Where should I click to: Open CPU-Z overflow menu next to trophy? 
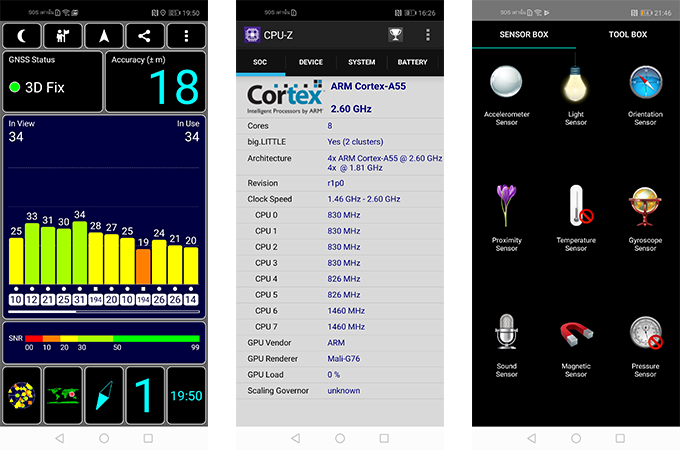point(428,34)
